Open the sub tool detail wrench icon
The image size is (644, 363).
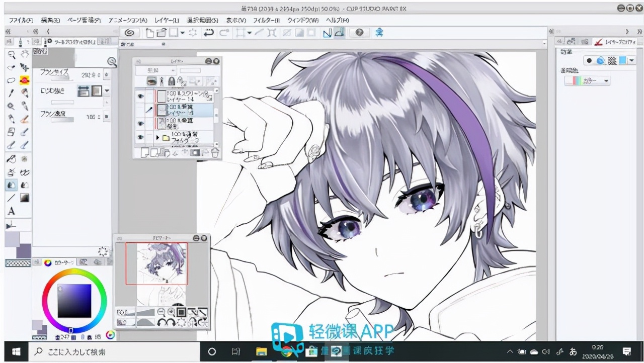click(x=103, y=251)
